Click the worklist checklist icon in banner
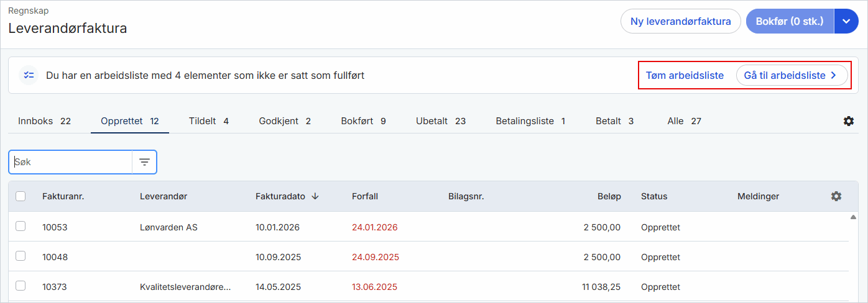Image resolution: width=868 pixels, height=303 pixels. pos(29,75)
